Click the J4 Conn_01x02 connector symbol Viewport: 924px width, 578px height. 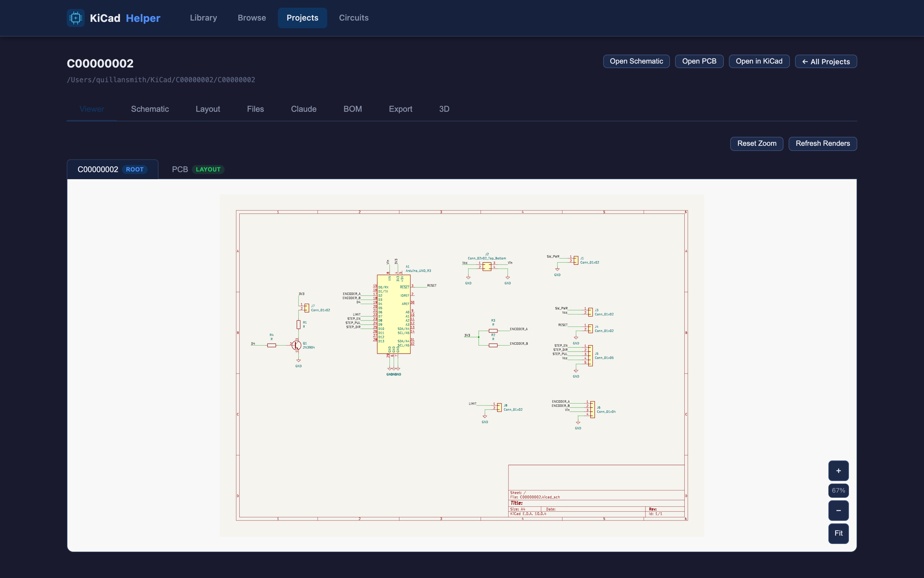click(590, 329)
